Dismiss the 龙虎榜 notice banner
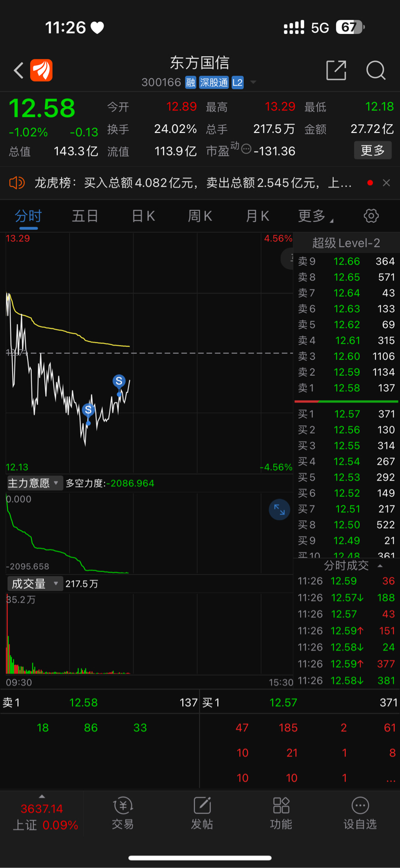This screenshot has width=400, height=868. pyautogui.click(x=386, y=182)
